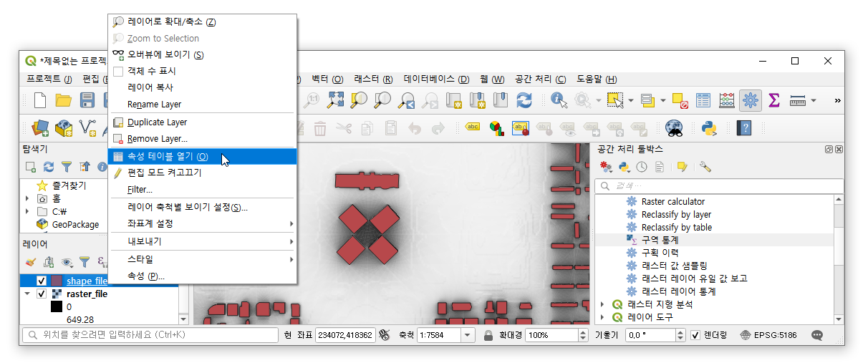Click Open Data Source Manager icon
Viewport: 868px width, 363px height.
click(40, 128)
